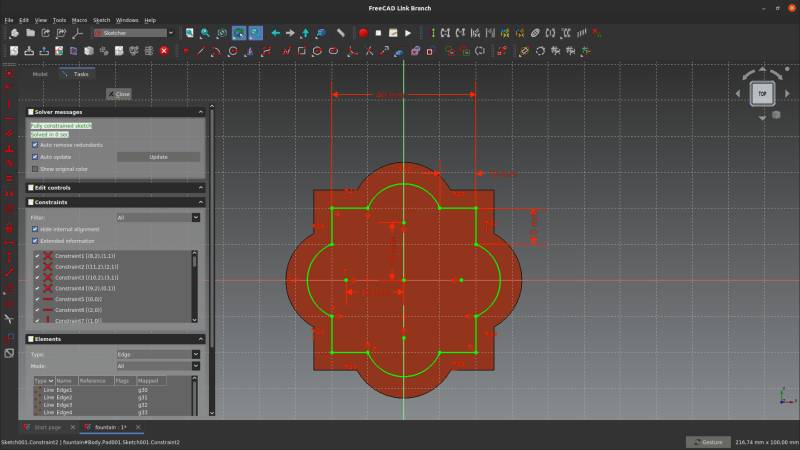Select the trim edge tool

[369, 51]
